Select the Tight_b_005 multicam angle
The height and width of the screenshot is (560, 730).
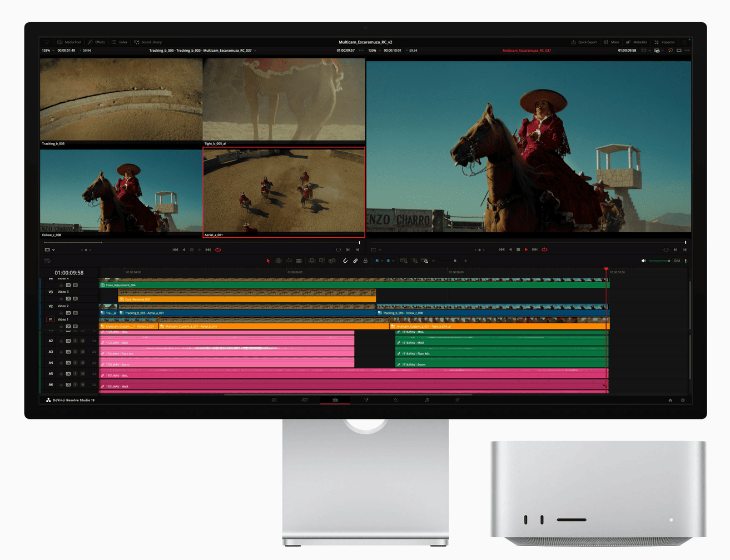(x=284, y=102)
